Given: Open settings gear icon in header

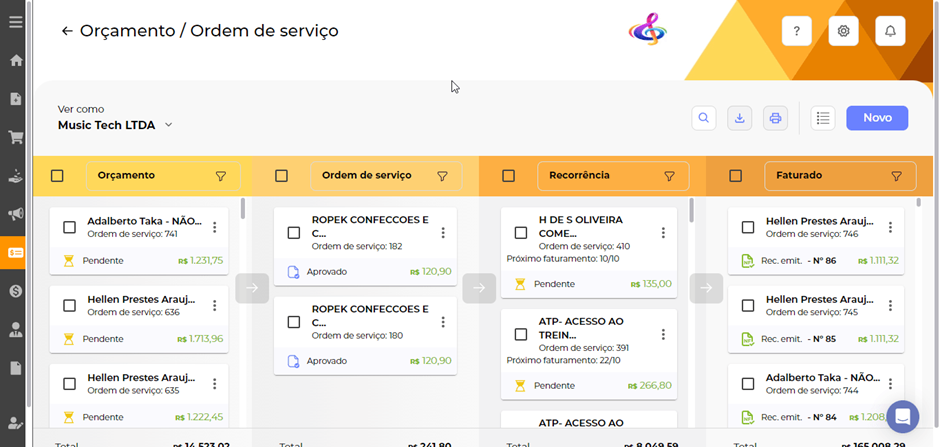Looking at the screenshot, I should [843, 31].
